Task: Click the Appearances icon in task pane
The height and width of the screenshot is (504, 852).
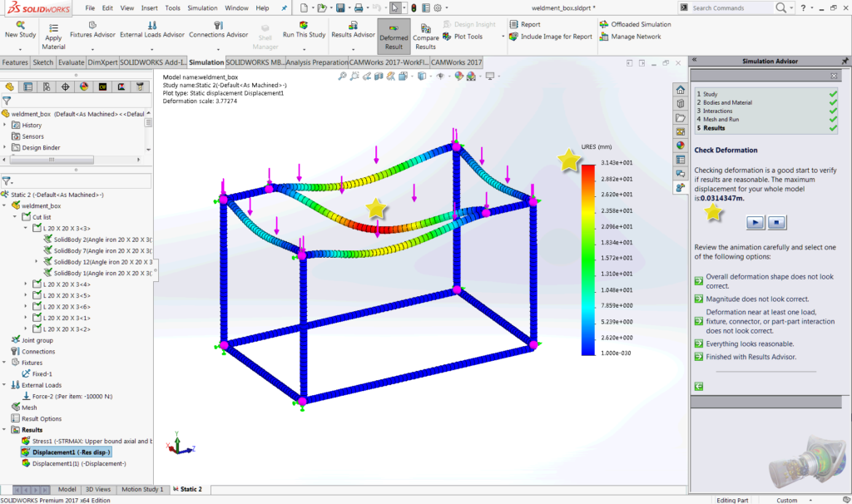Action: (681, 146)
